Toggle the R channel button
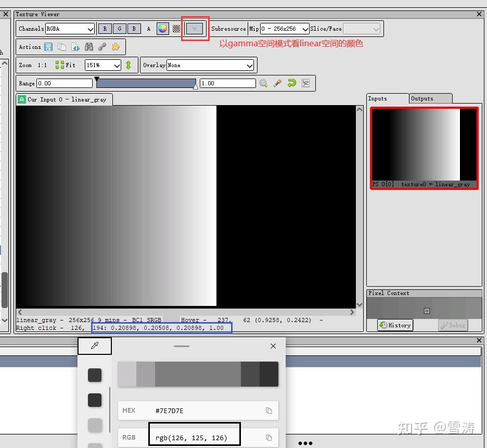 pyautogui.click(x=106, y=29)
